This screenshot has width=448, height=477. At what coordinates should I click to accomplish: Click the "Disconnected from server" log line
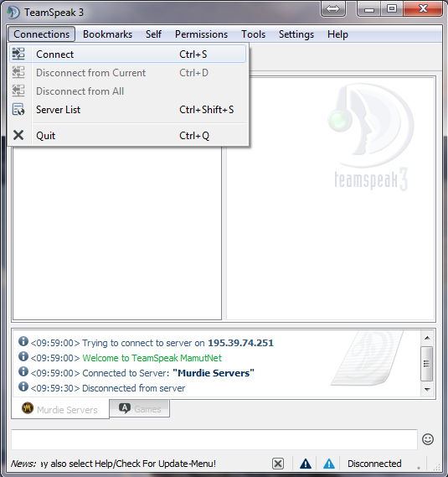pos(133,388)
